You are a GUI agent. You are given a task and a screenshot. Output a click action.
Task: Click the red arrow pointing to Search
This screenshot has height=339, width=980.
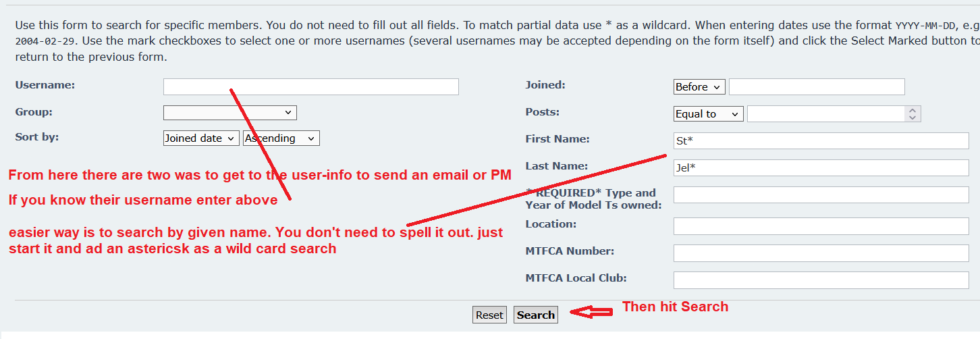[x=590, y=311]
